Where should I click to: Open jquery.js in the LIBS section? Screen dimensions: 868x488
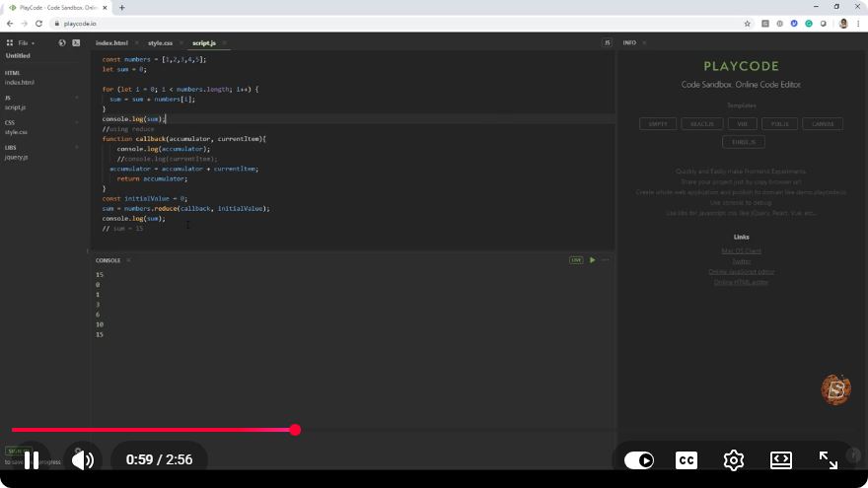[16, 157]
